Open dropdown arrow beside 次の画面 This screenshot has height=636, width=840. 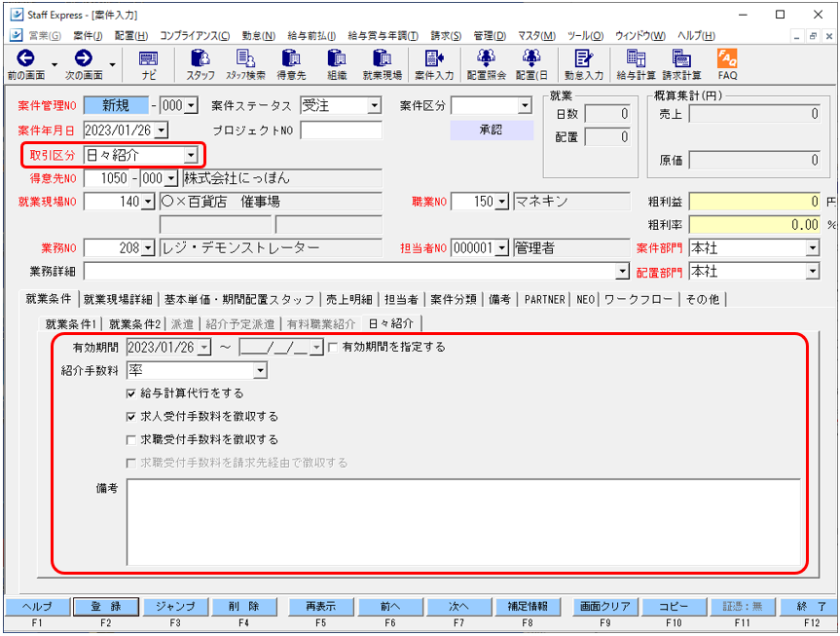click(x=112, y=65)
